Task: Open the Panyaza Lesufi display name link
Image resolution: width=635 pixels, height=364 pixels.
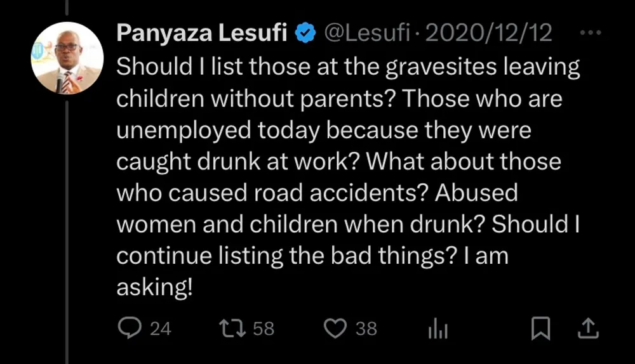Action: tap(202, 33)
